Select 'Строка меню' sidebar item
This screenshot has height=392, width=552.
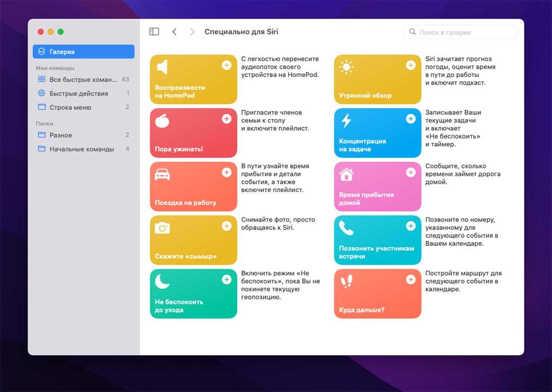[70, 107]
